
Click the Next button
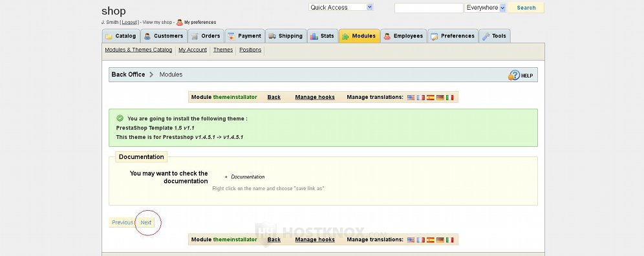[x=145, y=222]
